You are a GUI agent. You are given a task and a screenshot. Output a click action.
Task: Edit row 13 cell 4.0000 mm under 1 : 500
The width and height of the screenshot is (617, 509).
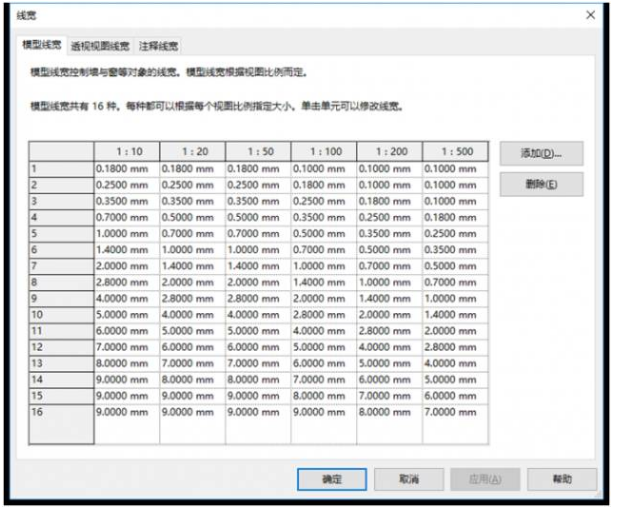pos(456,363)
